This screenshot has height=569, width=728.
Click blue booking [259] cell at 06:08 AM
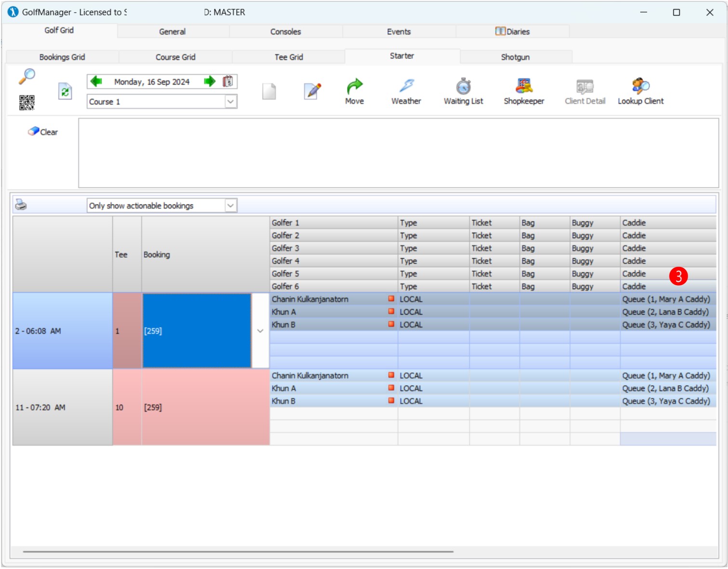click(197, 331)
